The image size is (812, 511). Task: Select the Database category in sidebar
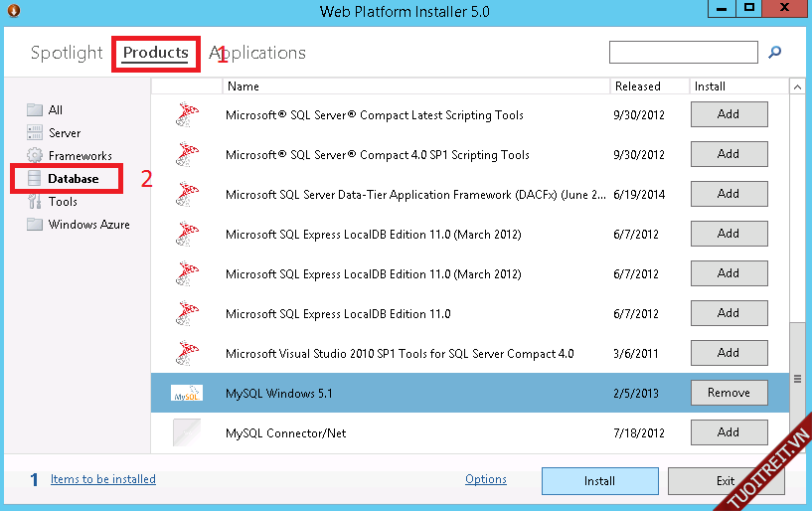[73, 179]
